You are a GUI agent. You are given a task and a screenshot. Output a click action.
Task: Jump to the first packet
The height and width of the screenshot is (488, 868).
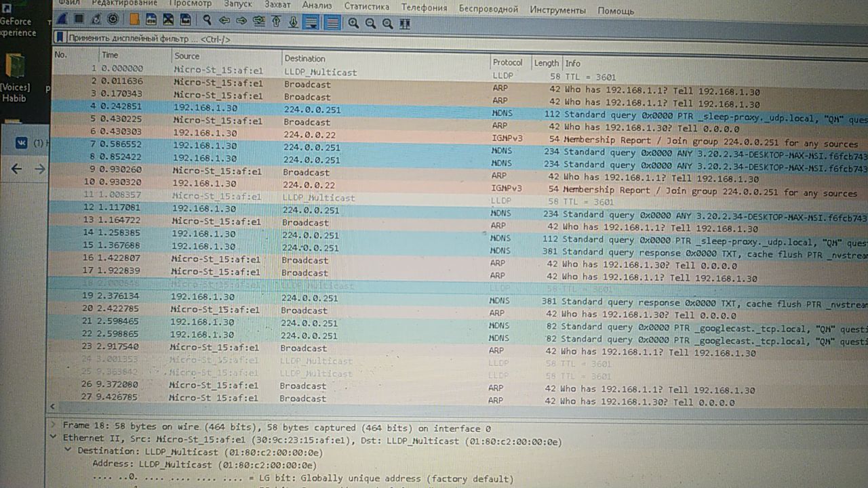click(x=276, y=21)
